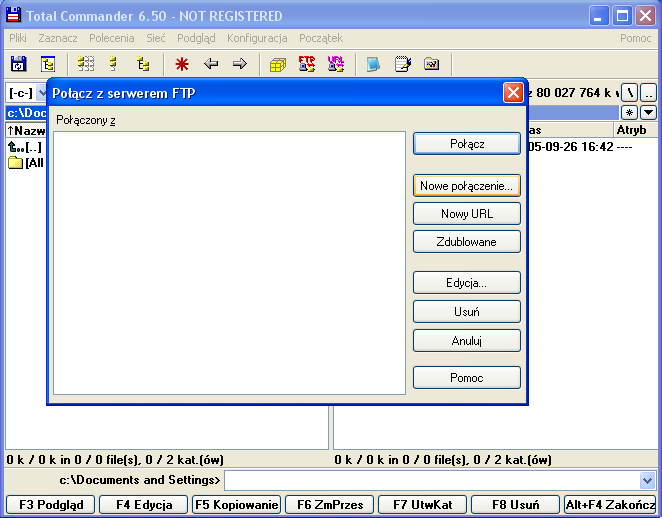Viewport: 662px width, 518px height.
Task: Open the FTP connect toolbar icon
Action: point(307,64)
